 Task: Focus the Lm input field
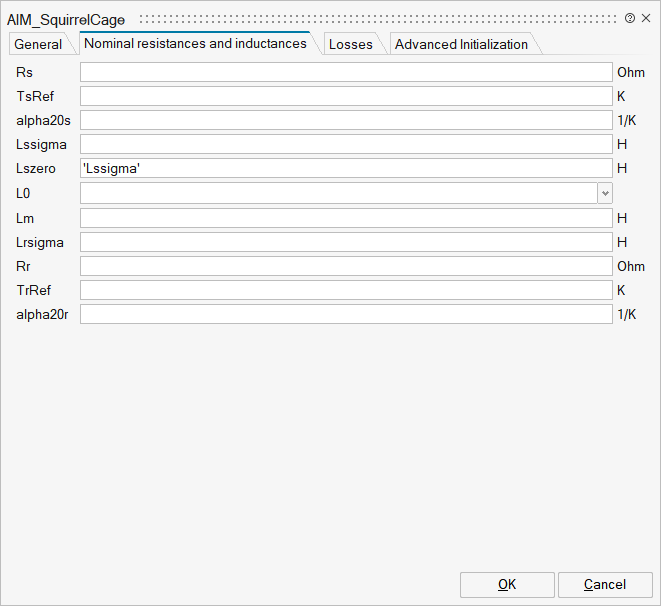point(345,218)
